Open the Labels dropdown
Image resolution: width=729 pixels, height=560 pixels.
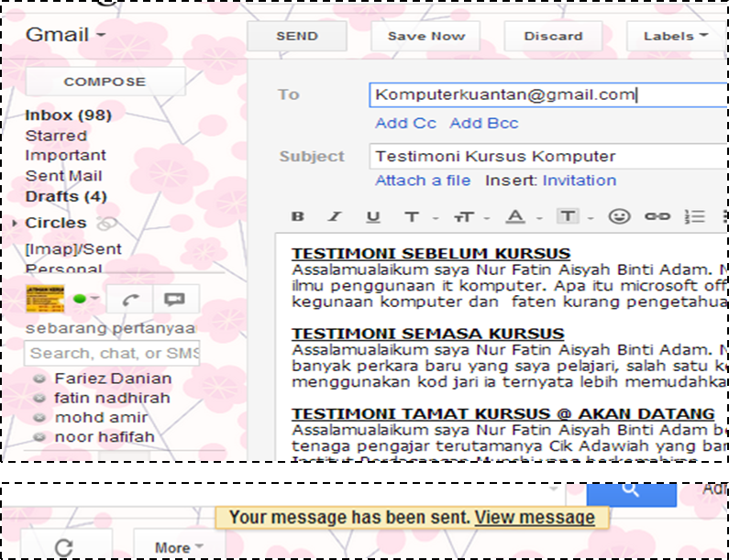pos(675,36)
